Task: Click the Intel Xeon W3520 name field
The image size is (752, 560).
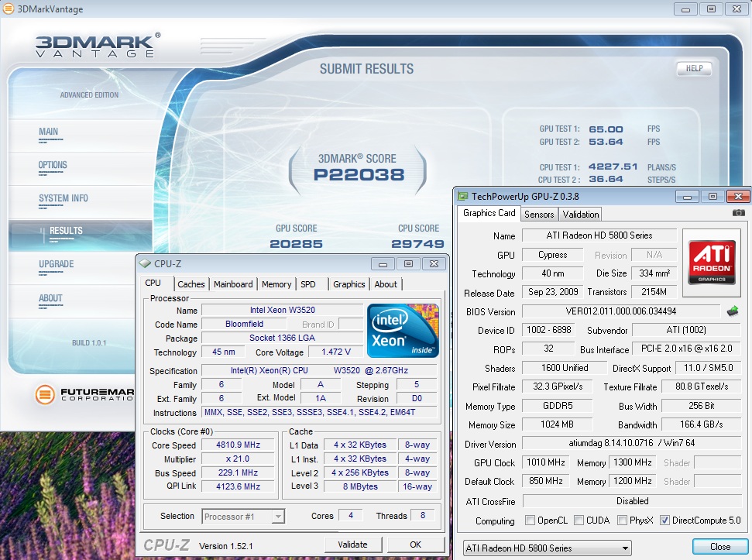Action: (282, 310)
